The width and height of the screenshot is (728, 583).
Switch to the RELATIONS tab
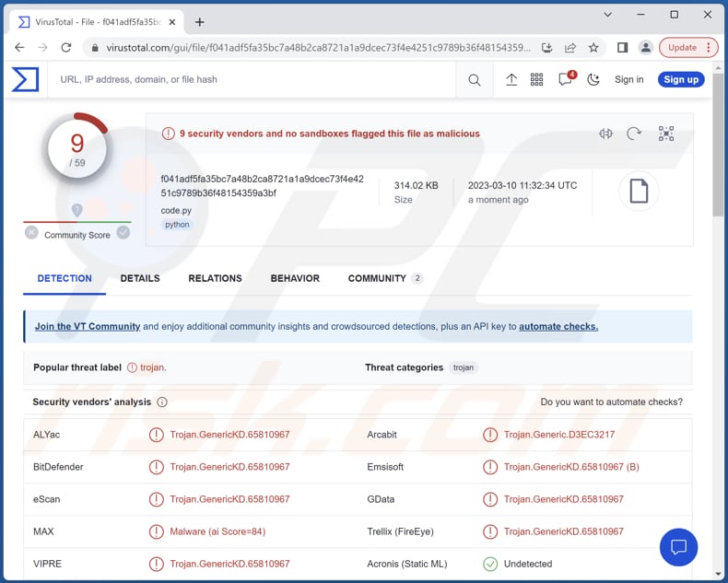point(215,278)
